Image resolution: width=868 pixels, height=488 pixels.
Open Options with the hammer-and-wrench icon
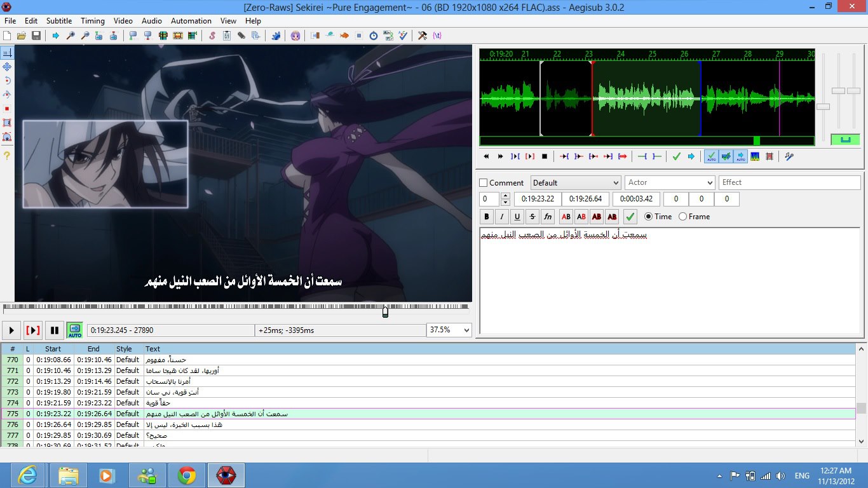click(423, 36)
